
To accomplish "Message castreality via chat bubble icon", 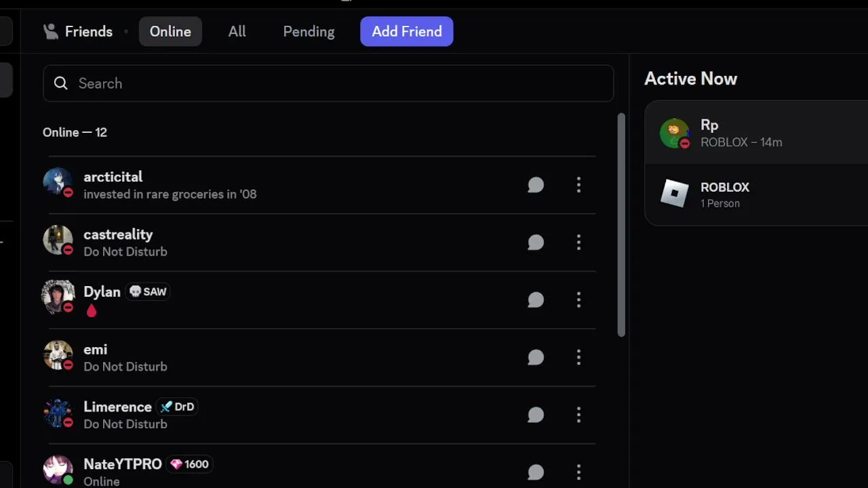I will pos(536,243).
